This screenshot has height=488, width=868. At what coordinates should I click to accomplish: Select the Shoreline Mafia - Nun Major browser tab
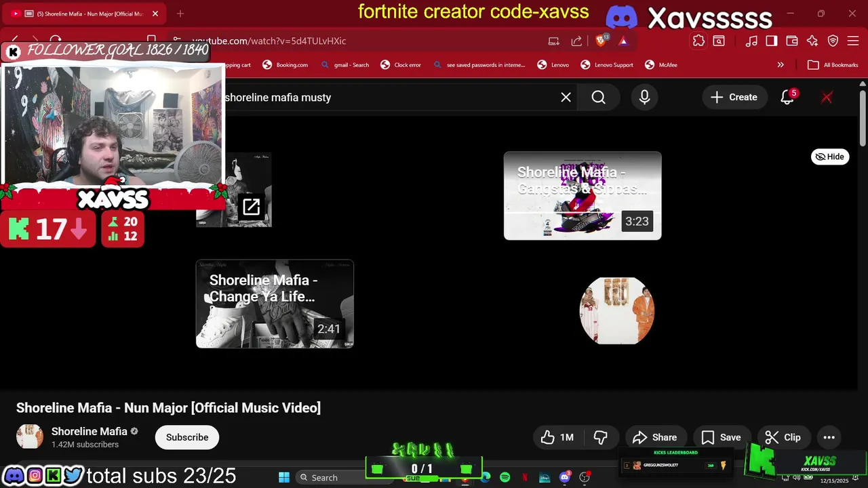[x=85, y=14]
